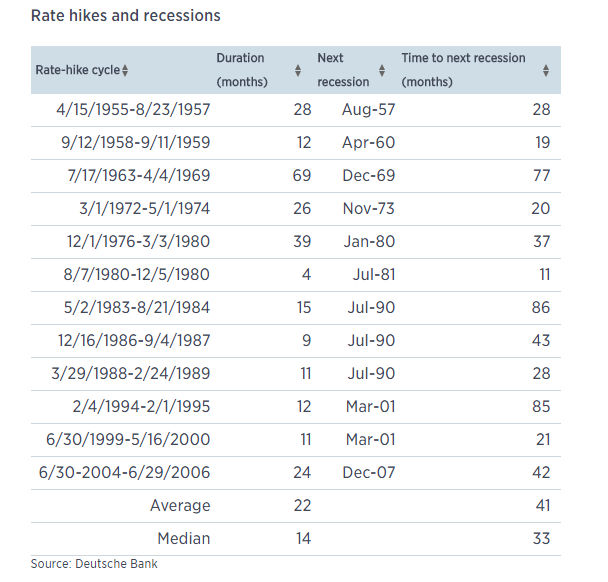Select the Time to next recession header
This screenshot has width=608, height=582.
(x=463, y=70)
